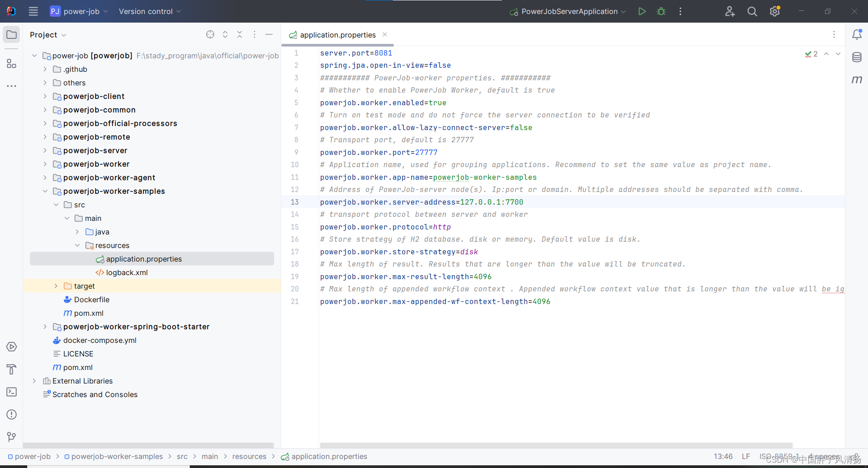This screenshot has height=468, width=868.
Task: Open the Problems tool window
Action: (12, 415)
